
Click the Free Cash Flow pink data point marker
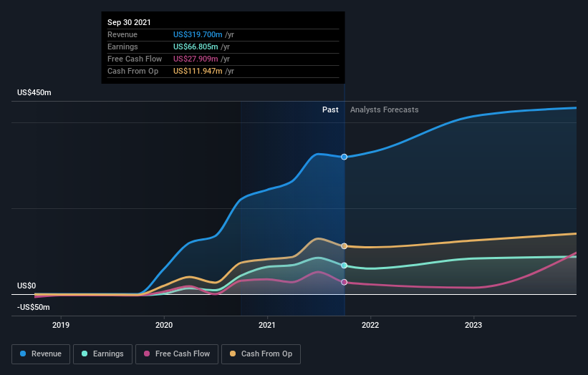pos(344,282)
